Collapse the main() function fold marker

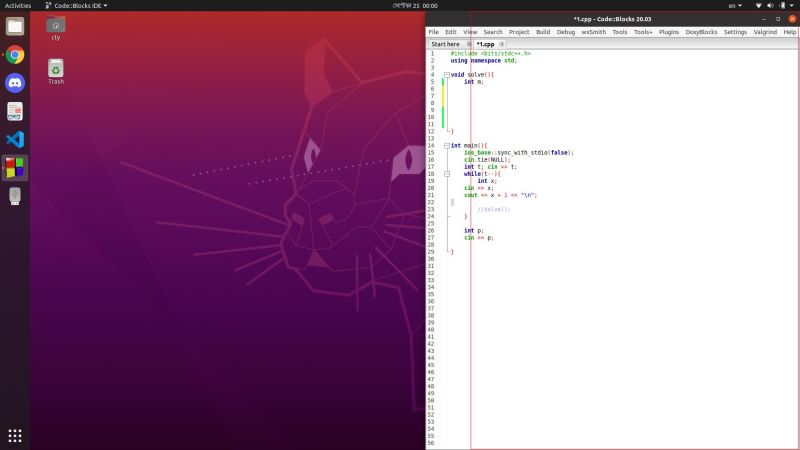tap(447, 146)
